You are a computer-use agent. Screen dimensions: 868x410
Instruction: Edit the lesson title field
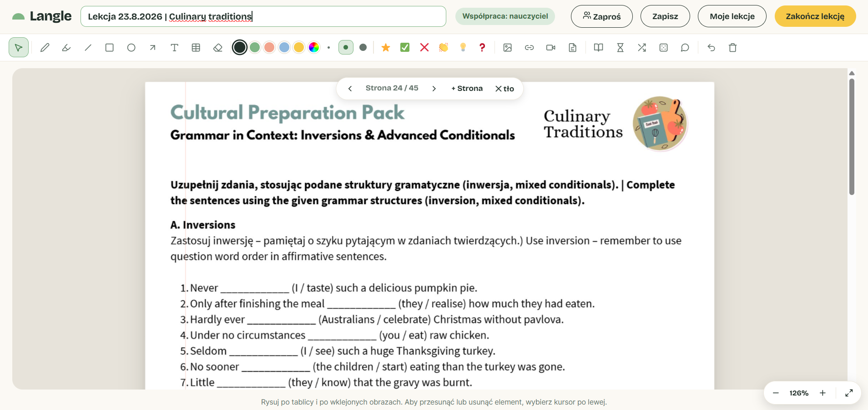click(x=263, y=16)
